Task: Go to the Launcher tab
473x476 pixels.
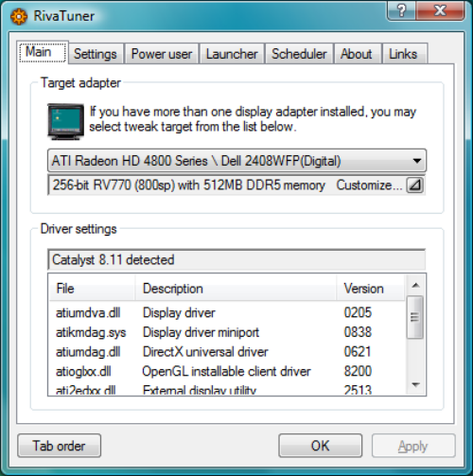Action: (232, 54)
